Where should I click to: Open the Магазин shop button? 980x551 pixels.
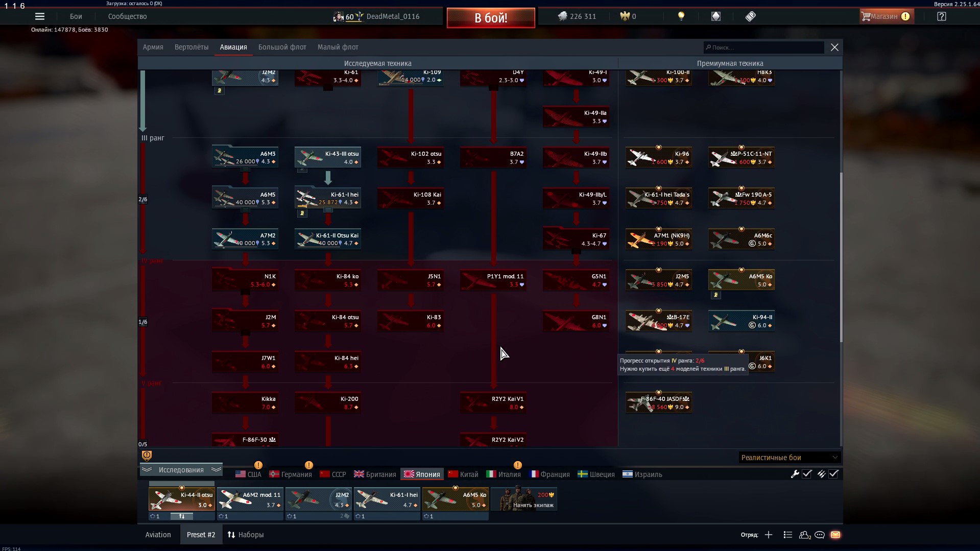pyautogui.click(x=887, y=16)
